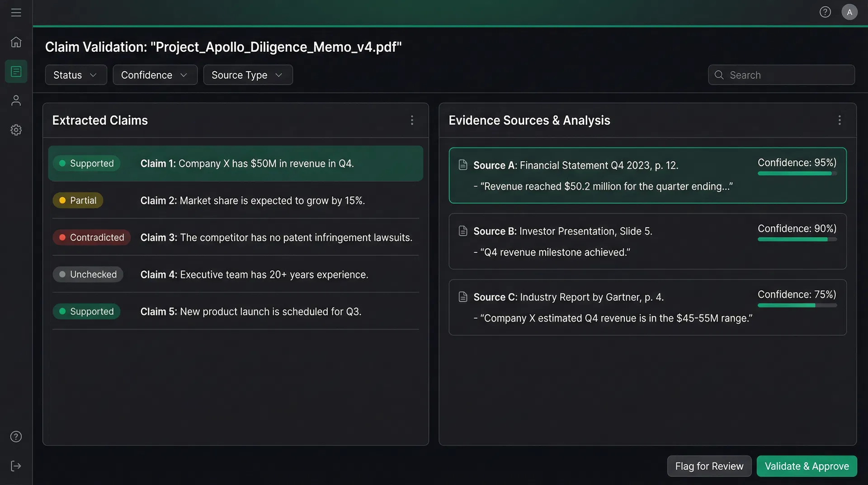This screenshot has width=868, height=485.
Task: Open the claims document panel from sidebar
Action: coord(16,71)
